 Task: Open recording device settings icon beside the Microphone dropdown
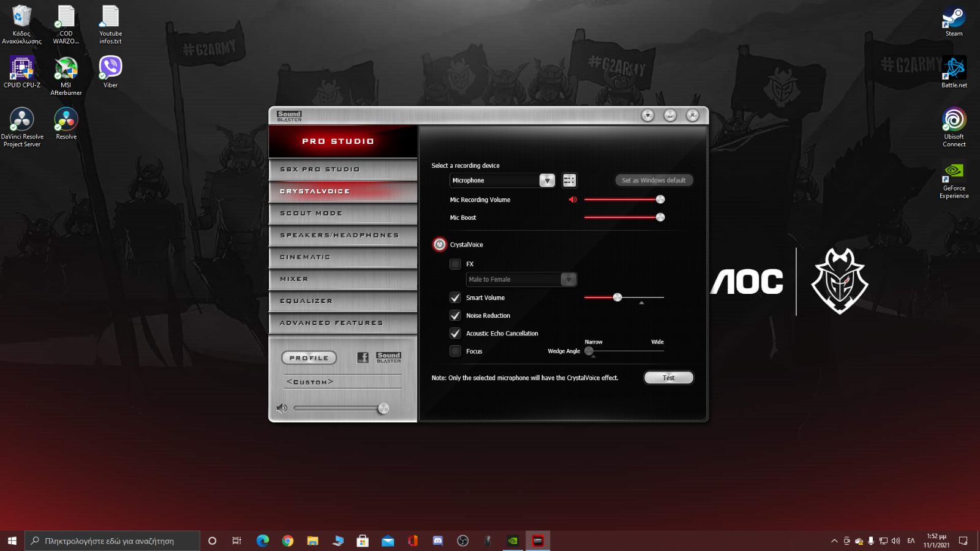(569, 180)
